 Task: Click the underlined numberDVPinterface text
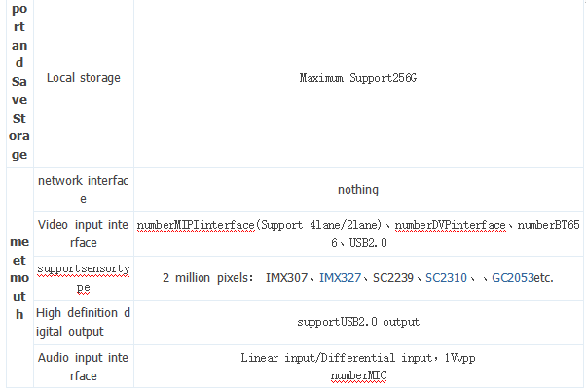tap(450, 225)
